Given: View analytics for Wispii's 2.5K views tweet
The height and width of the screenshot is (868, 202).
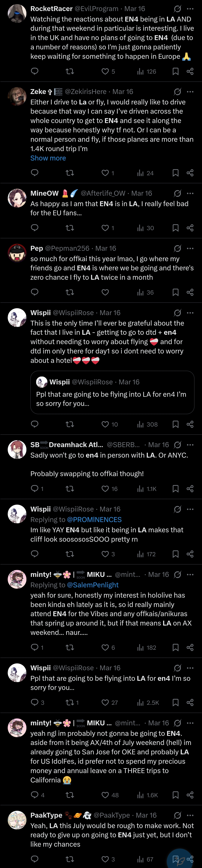Looking at the screenshot, I should point(148,702).
